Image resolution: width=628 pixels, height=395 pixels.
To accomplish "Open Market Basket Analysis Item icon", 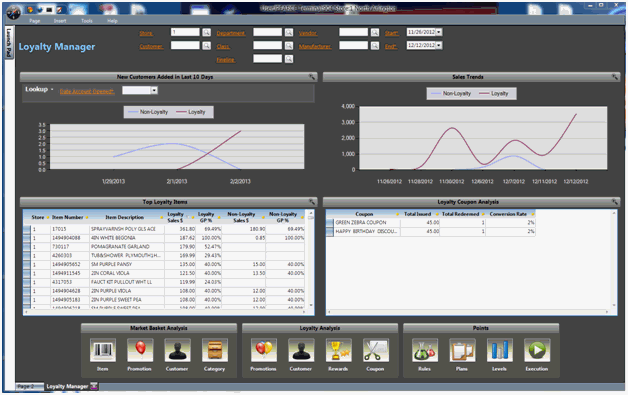I will (x=103, y=350).
